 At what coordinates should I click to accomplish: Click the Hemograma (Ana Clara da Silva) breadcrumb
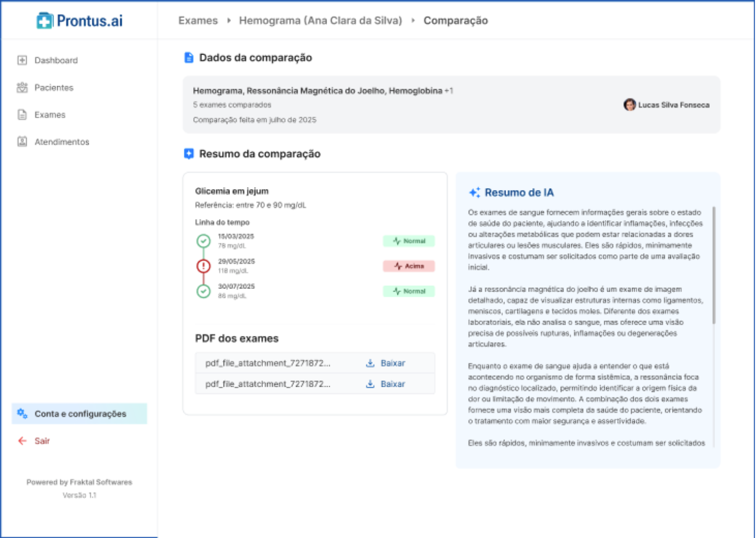(x=320, y=20)
